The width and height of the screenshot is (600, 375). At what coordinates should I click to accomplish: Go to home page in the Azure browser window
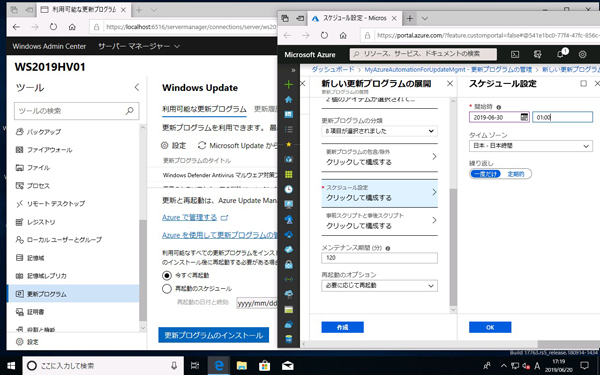tap(343, 35)
